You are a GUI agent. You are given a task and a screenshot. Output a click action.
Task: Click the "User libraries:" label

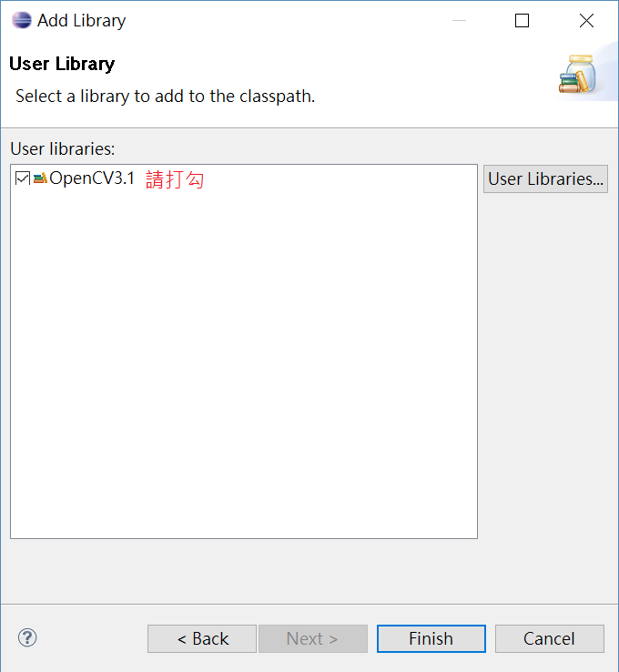63,149
